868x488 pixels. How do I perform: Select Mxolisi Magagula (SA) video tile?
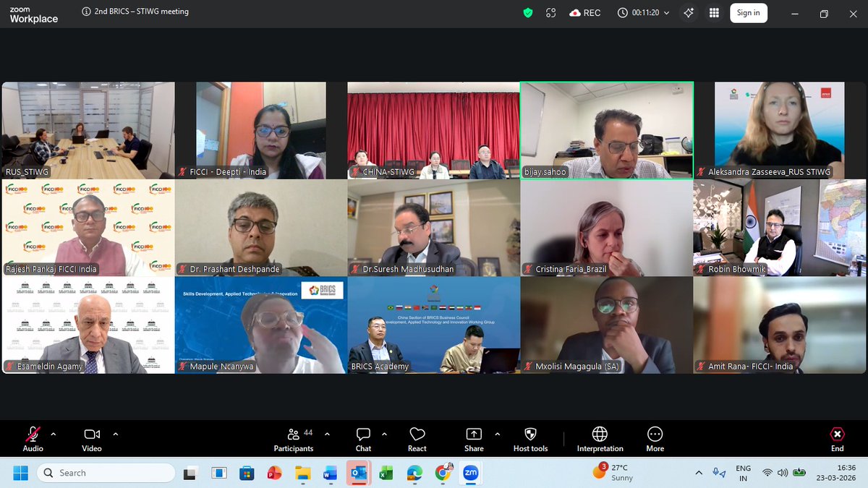pos(606,325)
